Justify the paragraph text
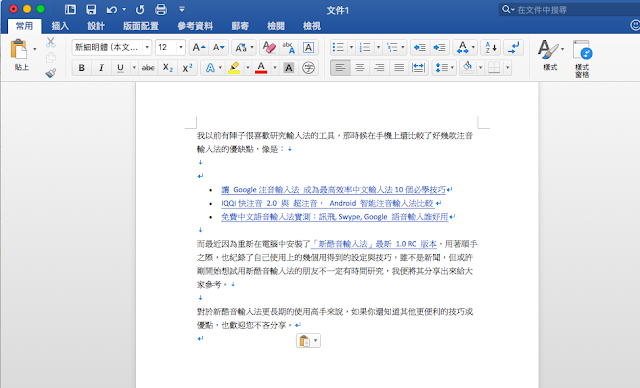640x388 pixels. click(399, 68)
